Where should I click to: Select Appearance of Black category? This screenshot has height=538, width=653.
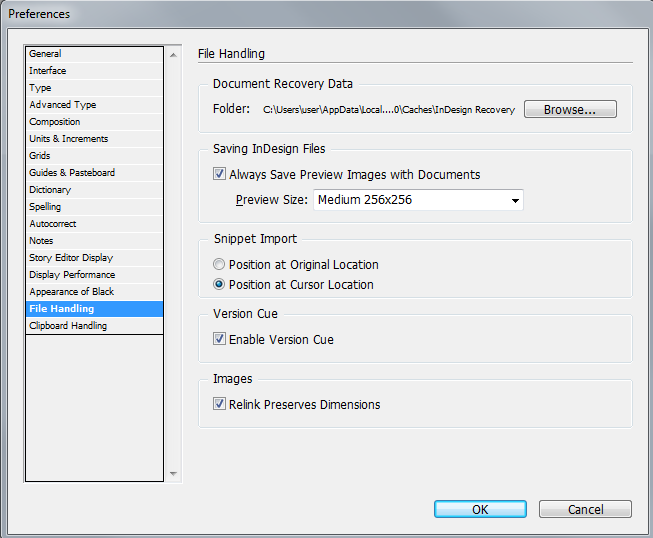(94, 292)
